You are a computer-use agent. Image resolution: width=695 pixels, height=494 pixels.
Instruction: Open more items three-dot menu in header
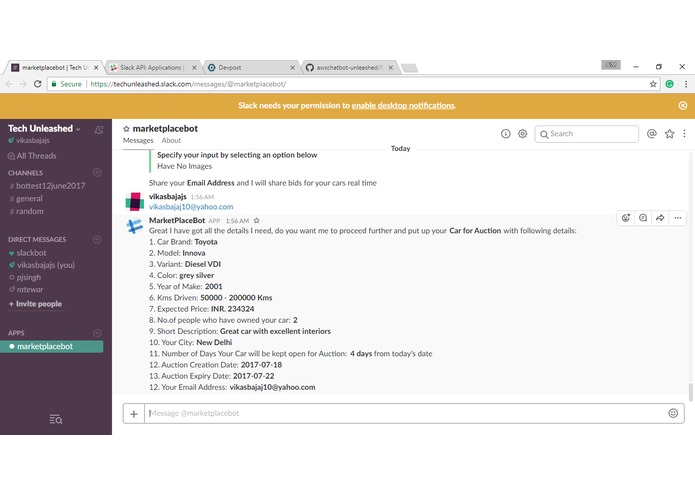pos(684,134)
